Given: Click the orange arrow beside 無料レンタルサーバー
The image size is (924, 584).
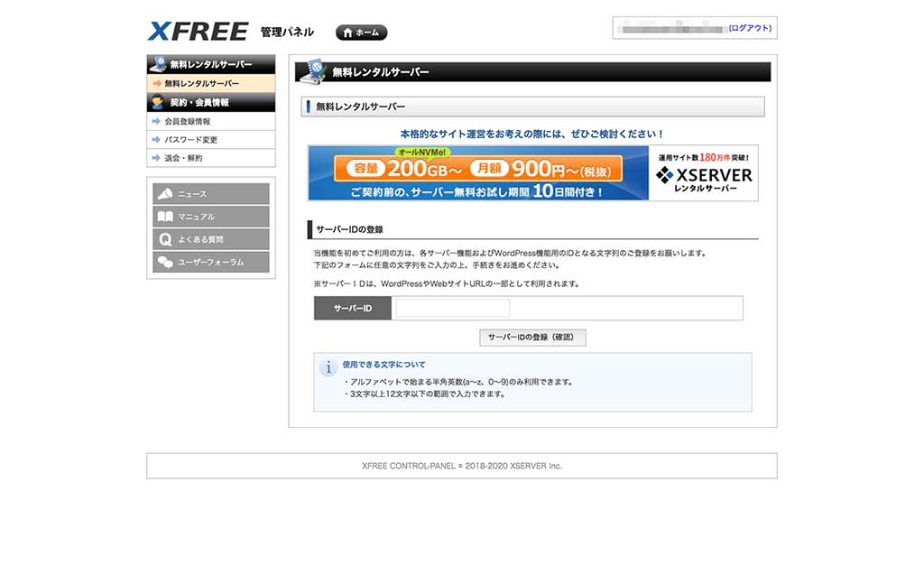Looking at the screenshot, I should (157, 83).
